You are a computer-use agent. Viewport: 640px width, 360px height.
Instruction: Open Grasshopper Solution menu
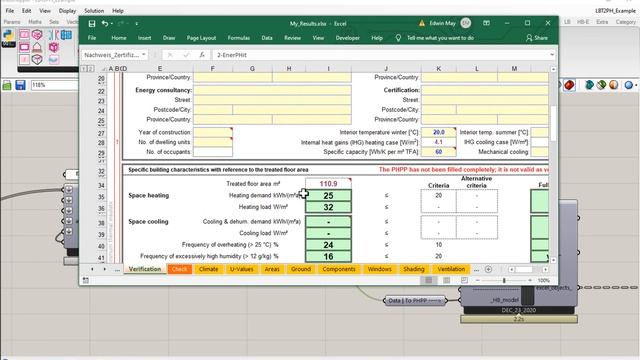tap(94, 11)
